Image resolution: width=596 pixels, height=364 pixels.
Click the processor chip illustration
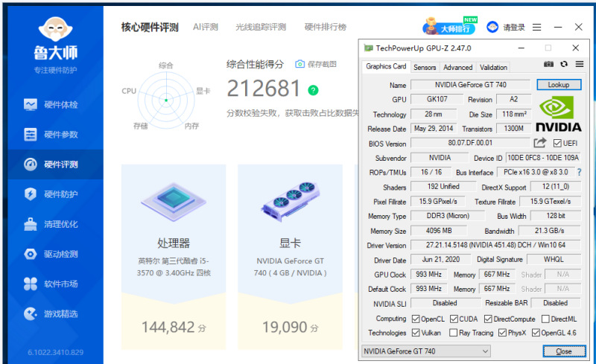click(174, 202)
